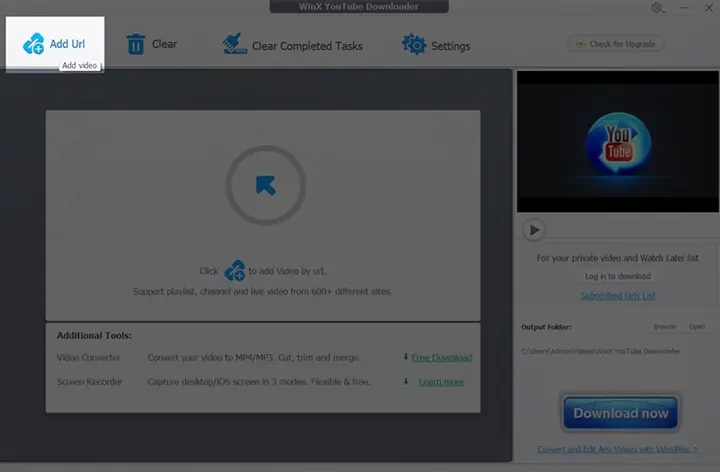Close the WinX YouTube Downloader window
Screen dimensions: 720x472
(709, 8)
